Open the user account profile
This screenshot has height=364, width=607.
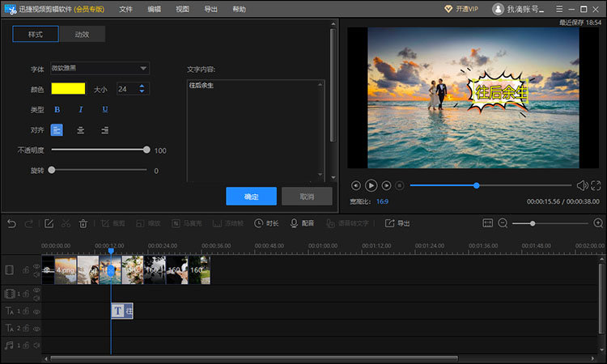(x=518, y=9)
